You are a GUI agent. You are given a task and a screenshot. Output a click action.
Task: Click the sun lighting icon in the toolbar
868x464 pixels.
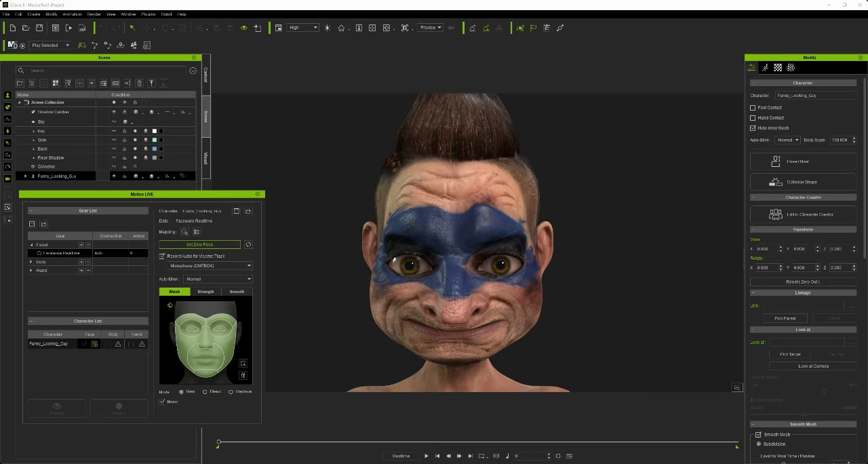(x=327, y=28)
